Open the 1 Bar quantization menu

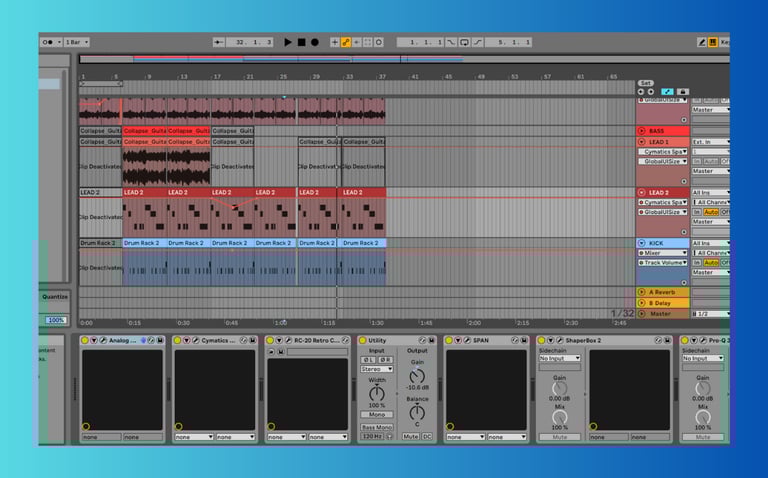[76, 42]
